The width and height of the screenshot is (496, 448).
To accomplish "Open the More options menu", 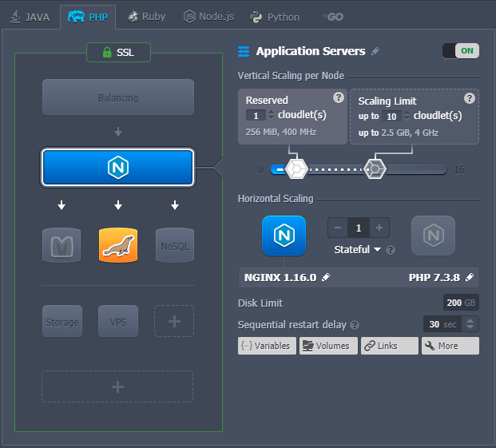I will (450, 346).
